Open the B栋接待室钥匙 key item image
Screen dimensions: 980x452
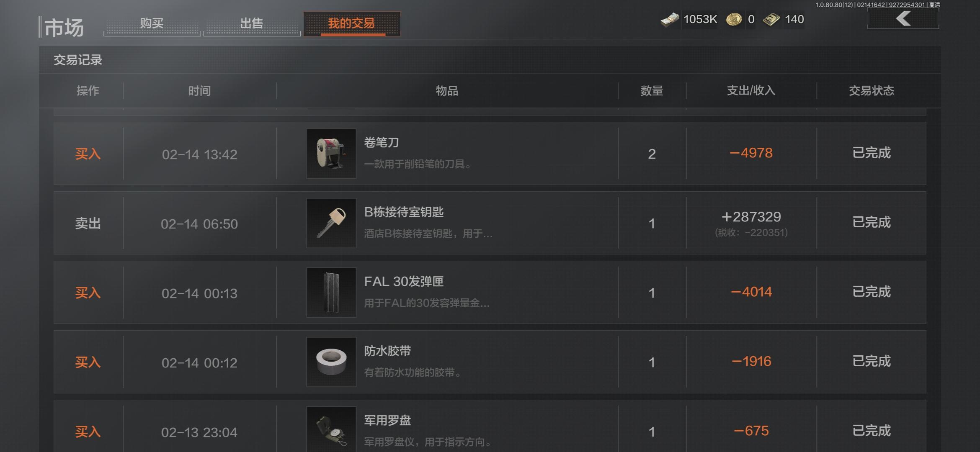pos(331,223)
